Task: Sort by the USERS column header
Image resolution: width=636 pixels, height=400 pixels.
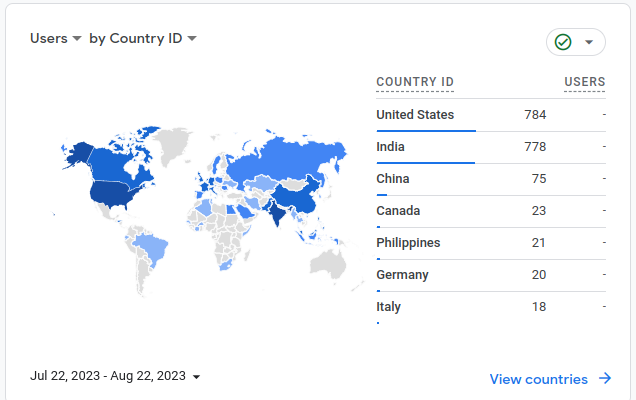Action: click(x=584, y=82)
